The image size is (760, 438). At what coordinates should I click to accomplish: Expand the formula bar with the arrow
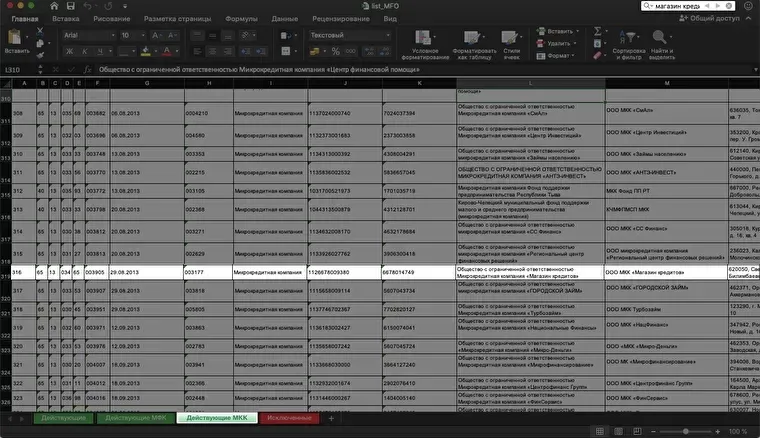pos(755,70)
